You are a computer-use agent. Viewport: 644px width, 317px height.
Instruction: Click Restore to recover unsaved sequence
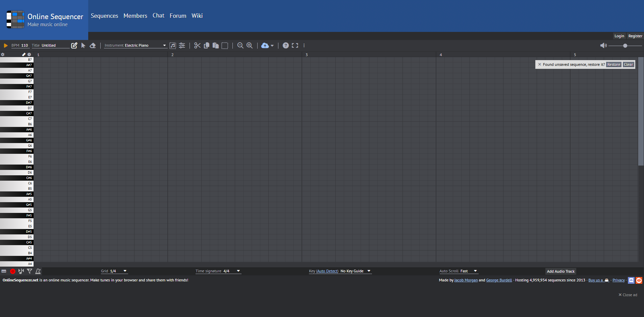point(613,64)
